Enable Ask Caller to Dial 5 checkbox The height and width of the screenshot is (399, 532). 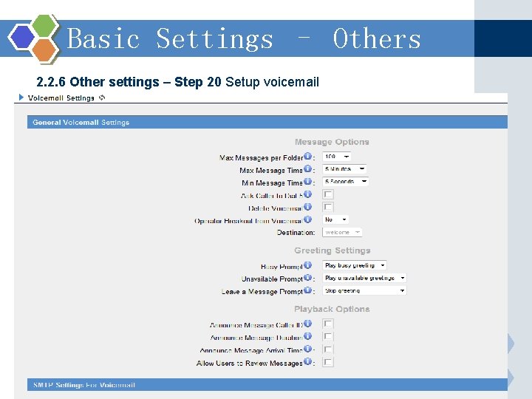click(x=328, y=194)
